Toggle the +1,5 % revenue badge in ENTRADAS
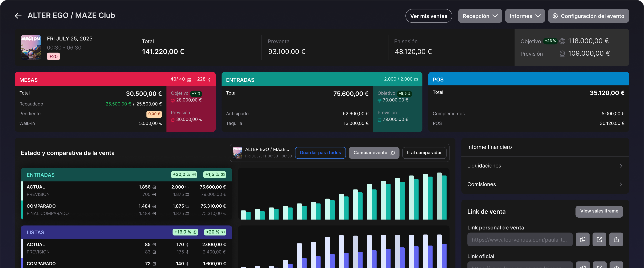The height and width of the screenshot is (268, 644). [215, 175]
